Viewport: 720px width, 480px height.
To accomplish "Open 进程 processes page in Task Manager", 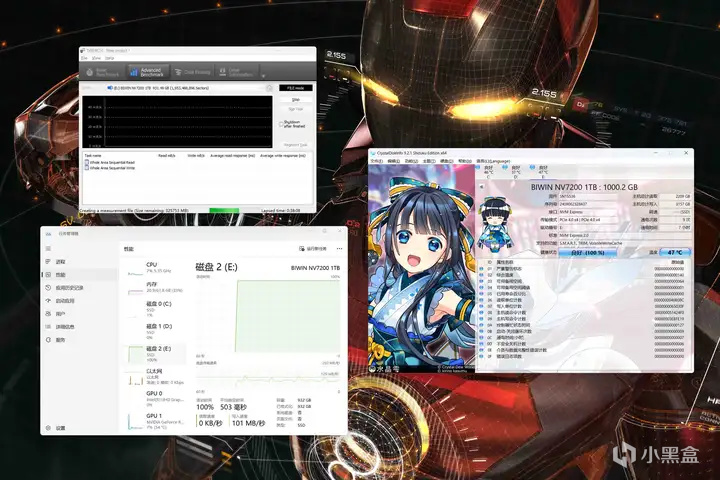I will pos(78,261).
